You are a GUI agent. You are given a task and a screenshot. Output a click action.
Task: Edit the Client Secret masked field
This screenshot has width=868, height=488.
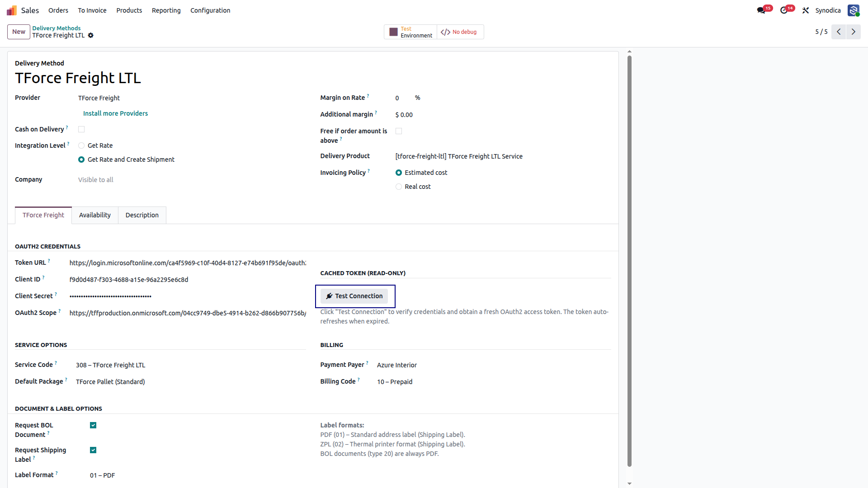tap(188, 296)
